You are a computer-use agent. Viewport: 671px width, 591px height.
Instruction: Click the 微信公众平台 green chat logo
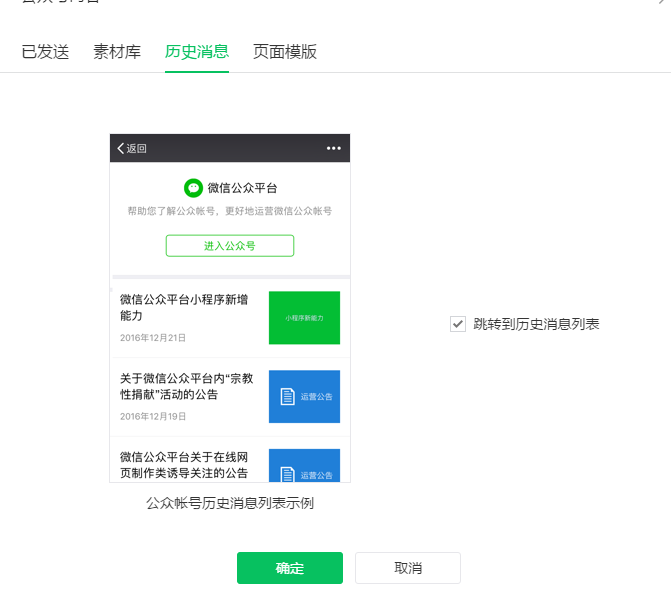click(x=193, y=188)
